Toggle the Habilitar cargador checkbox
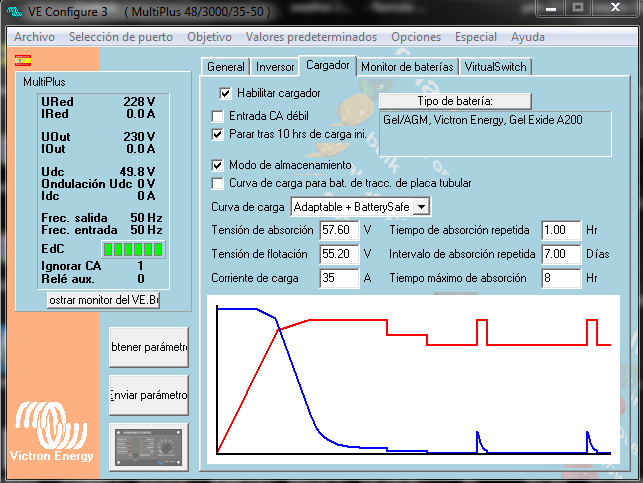Screen dimensions: 643x483 coord(225,93)
